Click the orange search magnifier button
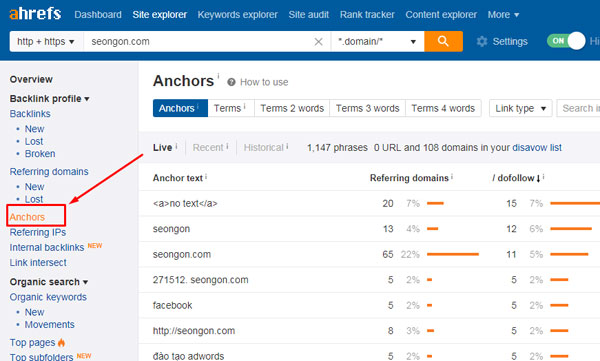Screen dimensions: 600x361 pos(443,41)
